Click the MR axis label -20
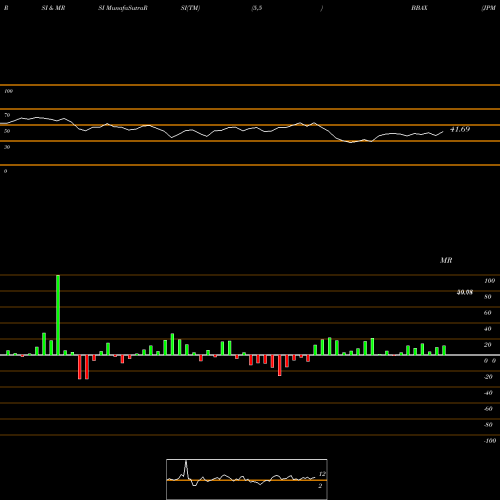 coord(488,377)
